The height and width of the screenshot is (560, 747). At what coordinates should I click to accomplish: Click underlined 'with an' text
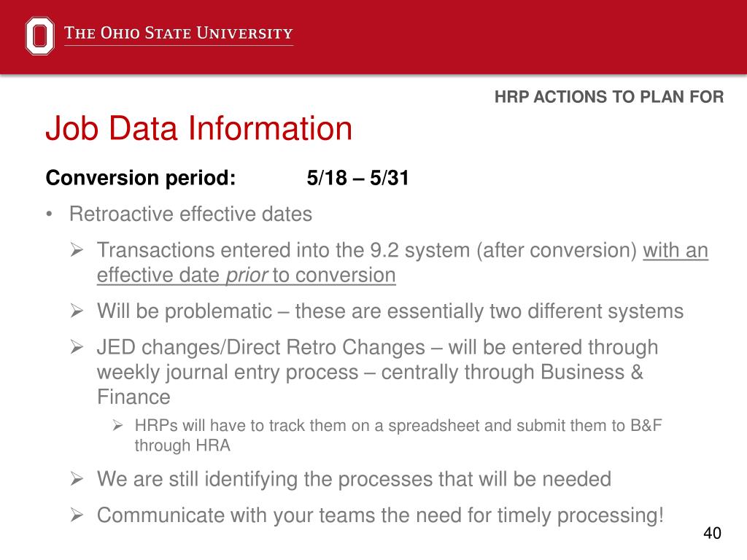click(676, 251)
